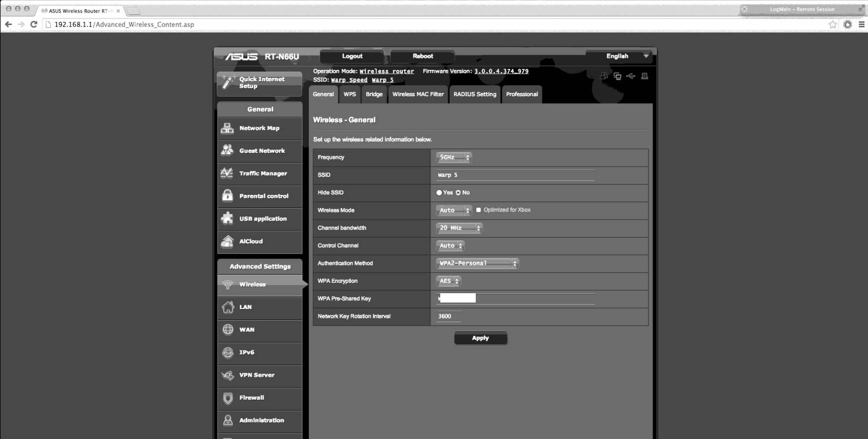Click the IPv6 globe icon

click(228, 352)
